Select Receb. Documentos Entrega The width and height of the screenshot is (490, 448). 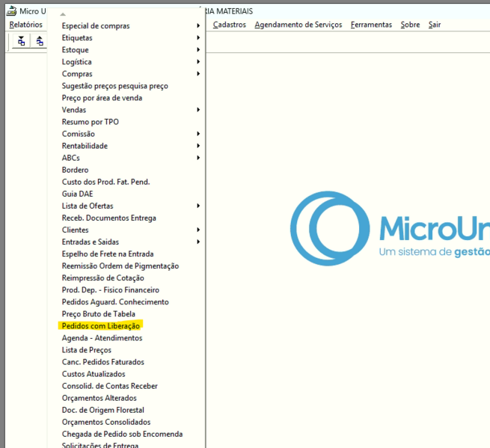[x=126, y=218]
